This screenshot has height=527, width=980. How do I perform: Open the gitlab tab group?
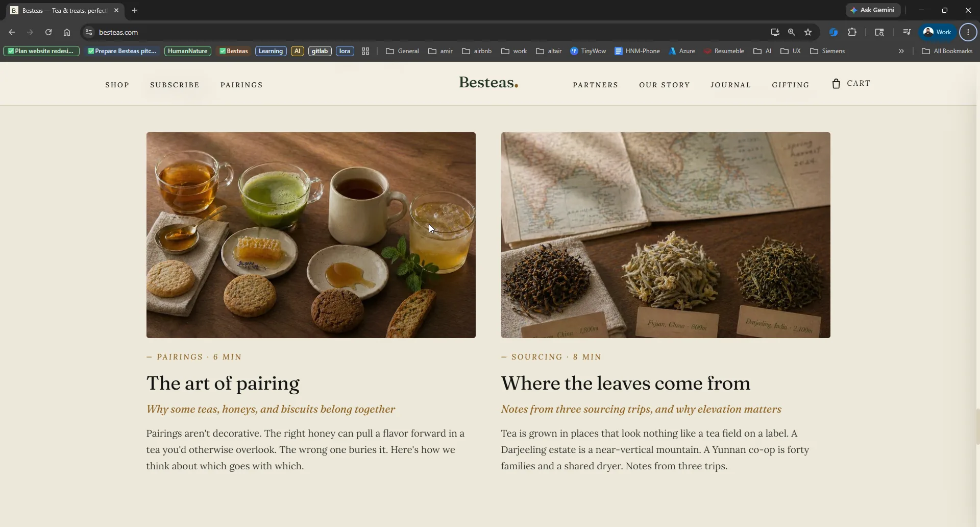click(320, 51)
